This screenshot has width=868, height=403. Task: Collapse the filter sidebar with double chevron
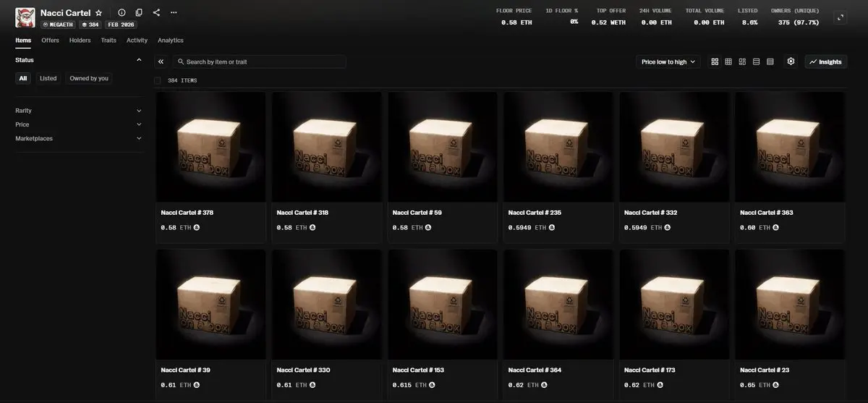click(x=161, y=62)
